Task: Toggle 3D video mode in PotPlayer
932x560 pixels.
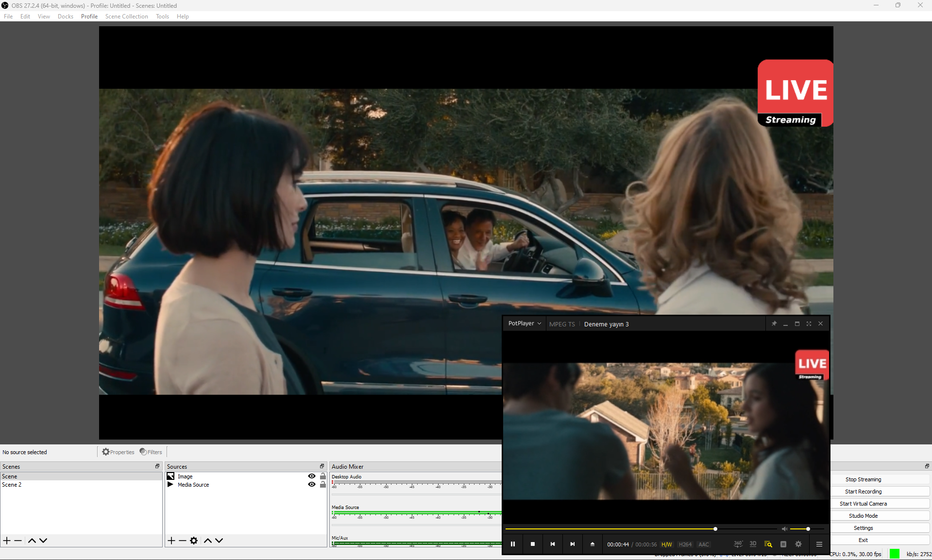Action: [x=753, y=544]
